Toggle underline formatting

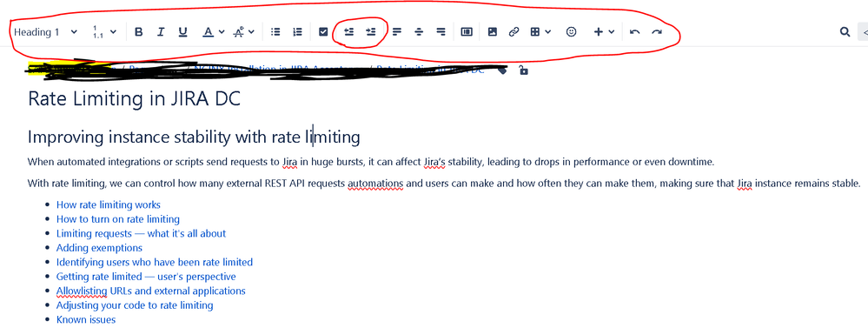point(182,32)
